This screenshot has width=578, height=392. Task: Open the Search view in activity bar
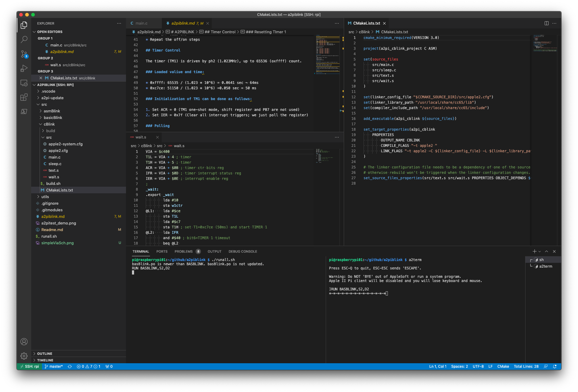(24, 39)
